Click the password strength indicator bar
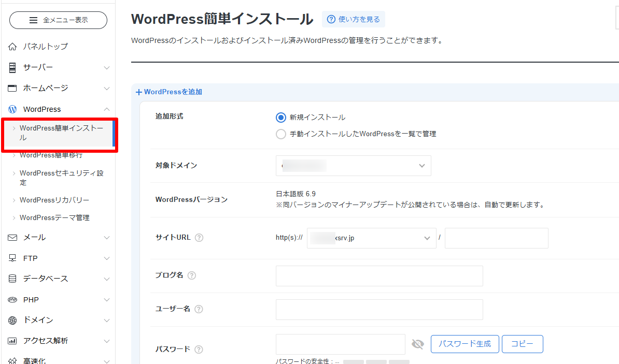Screen dimensions: 619x364 point(377,361)
